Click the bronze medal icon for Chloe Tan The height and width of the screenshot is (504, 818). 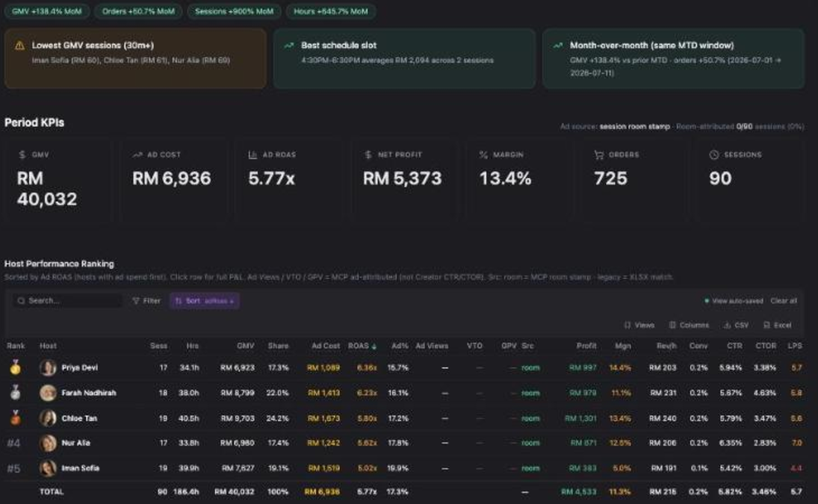16,418
